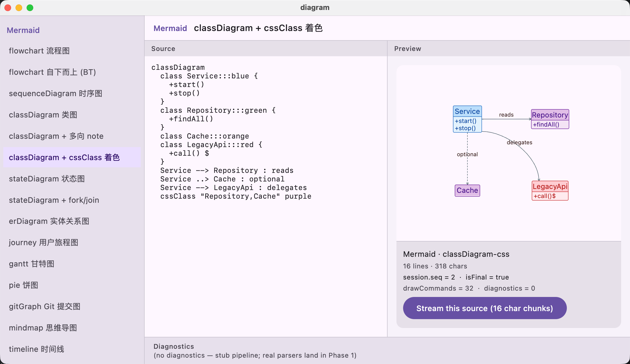Open erDiagram 实体关系图 example
This screenshot has width=630, height=364.
[72, 221]
